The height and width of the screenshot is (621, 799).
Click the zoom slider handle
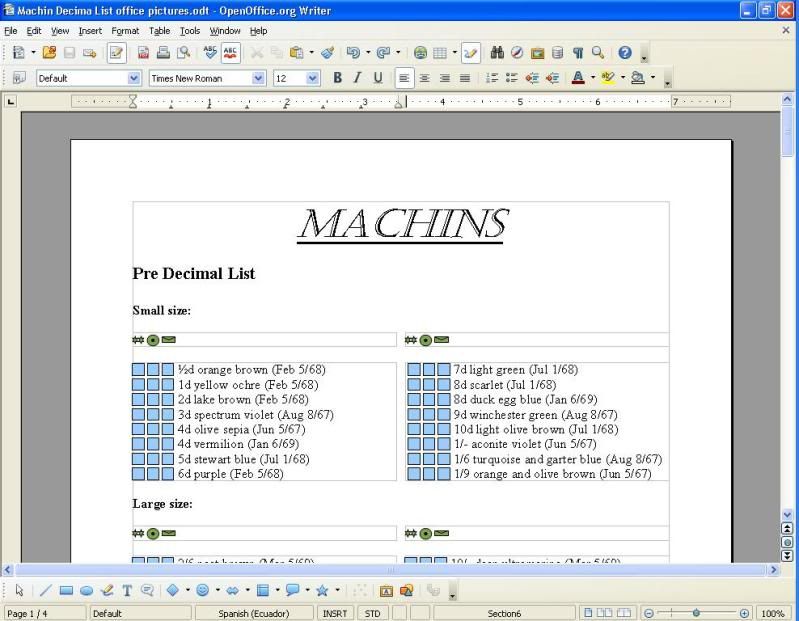696,613
